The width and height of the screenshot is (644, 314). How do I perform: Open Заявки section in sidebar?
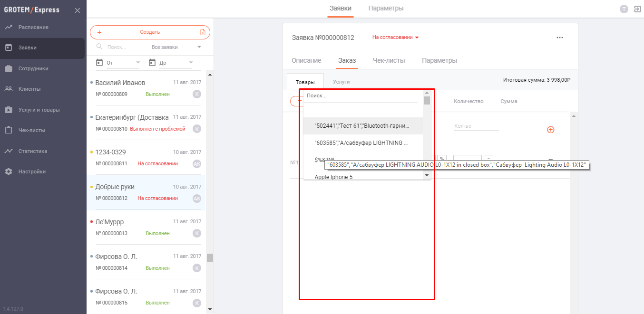pyautogui.click(x=42, y=48)
